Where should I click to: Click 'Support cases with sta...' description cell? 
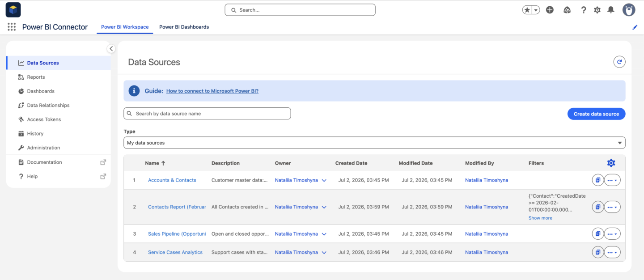click(239, 252)
